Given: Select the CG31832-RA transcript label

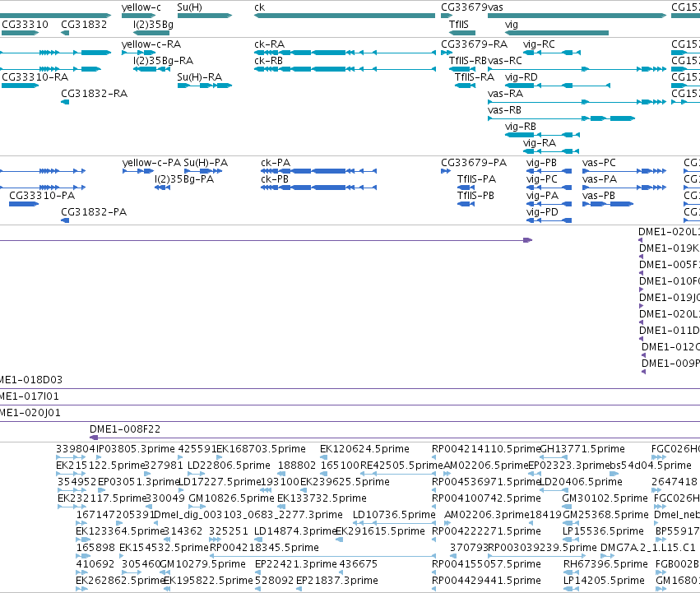Looking at the screenshot, I should pyautogui.click(x=95, y=93).
